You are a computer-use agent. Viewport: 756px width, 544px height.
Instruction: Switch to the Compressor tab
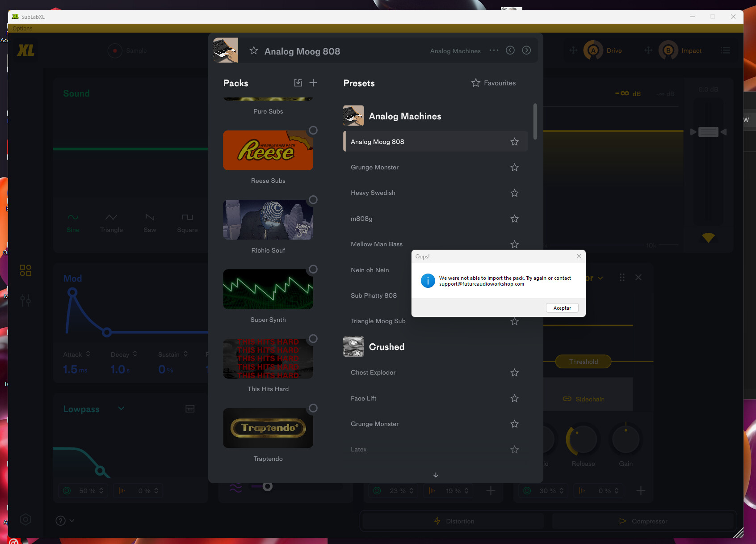[x=643, y=521]
